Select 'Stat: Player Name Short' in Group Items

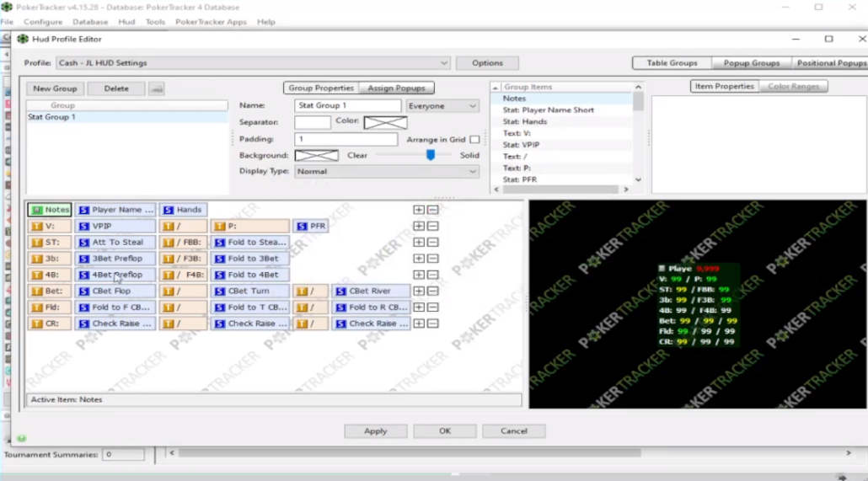tap(548, 110)
